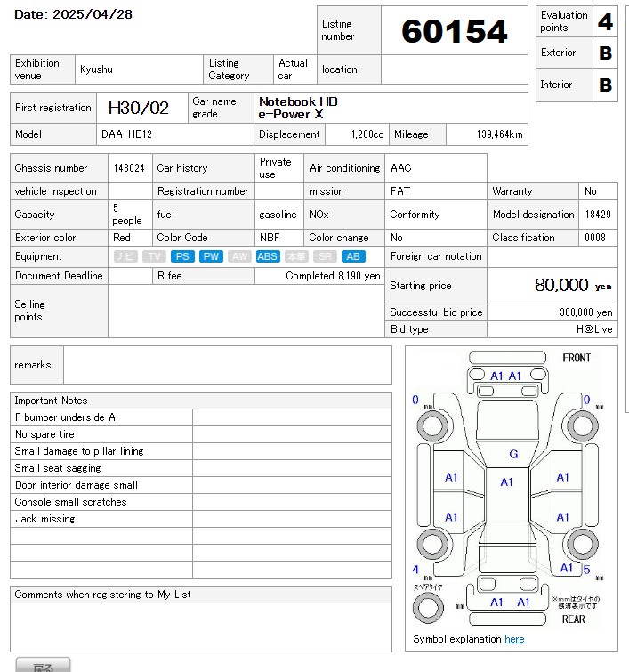Click the 'Small seat sagging' note
The height and width of the screenshot is (672, 629).
58,468
